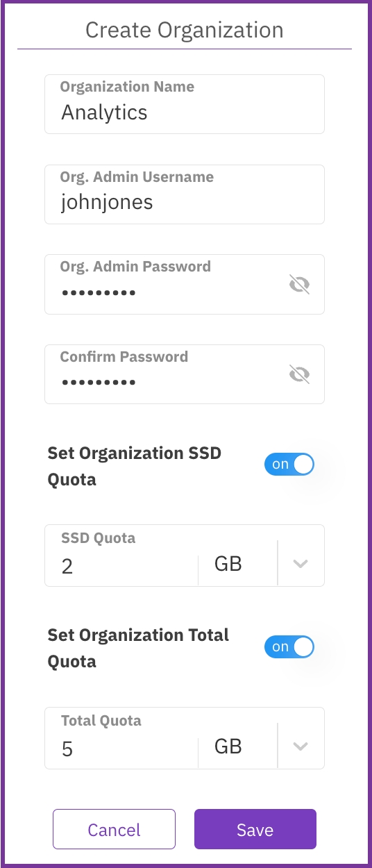Screen dimensions: 372x868
Task: Click the Org. Admin Username field
Action: click(185, 194)
